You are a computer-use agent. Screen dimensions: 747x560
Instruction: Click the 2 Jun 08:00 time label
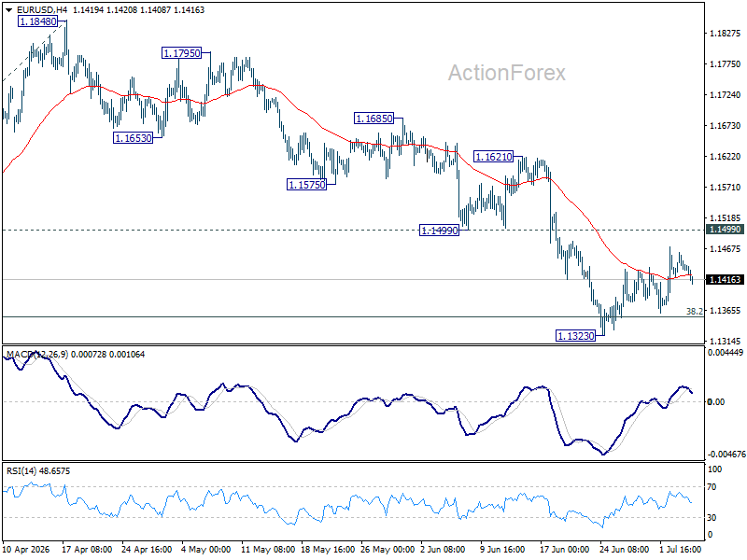pos(443,550)
